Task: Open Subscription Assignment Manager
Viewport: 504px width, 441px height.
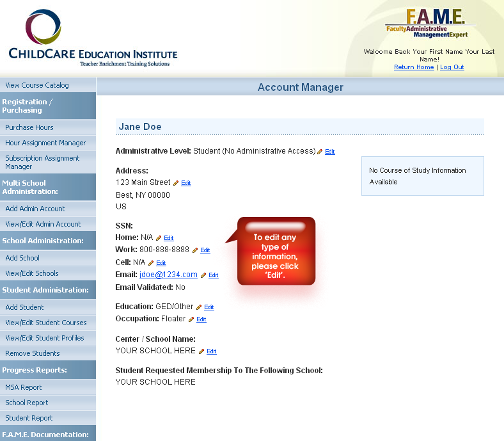Action: (48, 163)
